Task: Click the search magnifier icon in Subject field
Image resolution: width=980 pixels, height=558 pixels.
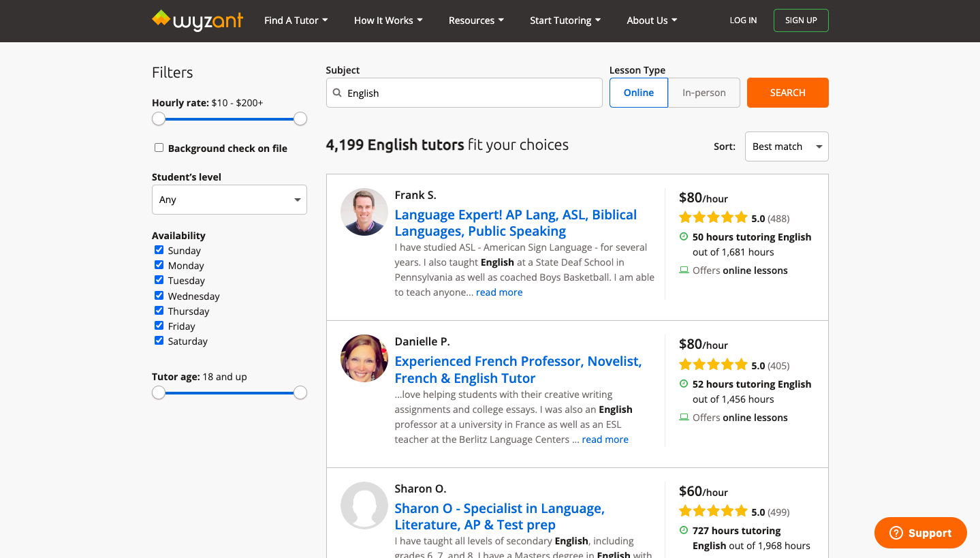Action: (x=337, y=93)
